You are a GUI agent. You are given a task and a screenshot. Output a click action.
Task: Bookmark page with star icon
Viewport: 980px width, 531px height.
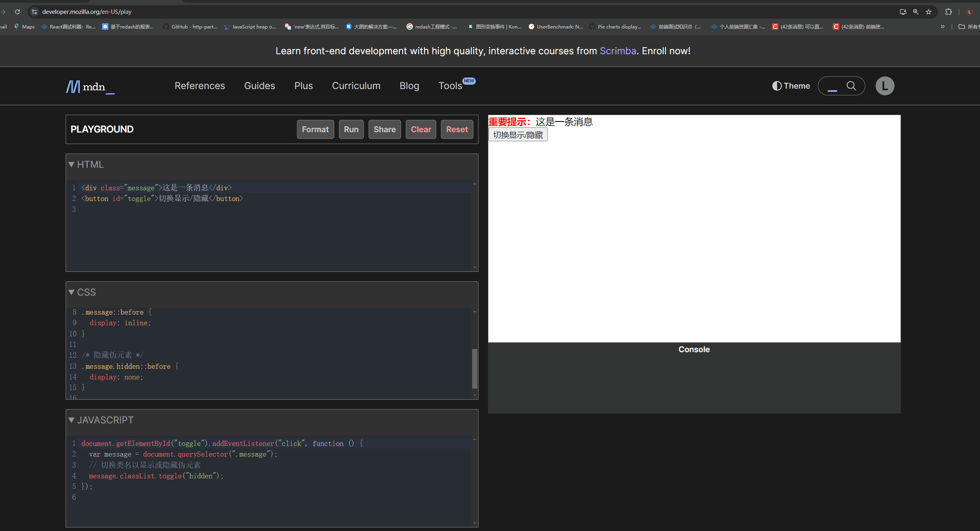[x=929, y=12]
